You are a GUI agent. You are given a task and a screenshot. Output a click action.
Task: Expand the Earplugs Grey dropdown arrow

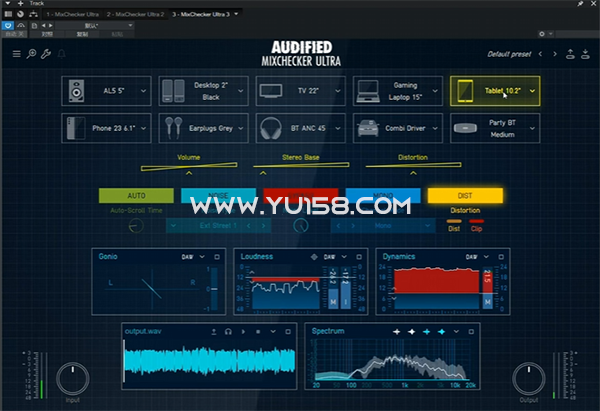(x=241, y=129)
